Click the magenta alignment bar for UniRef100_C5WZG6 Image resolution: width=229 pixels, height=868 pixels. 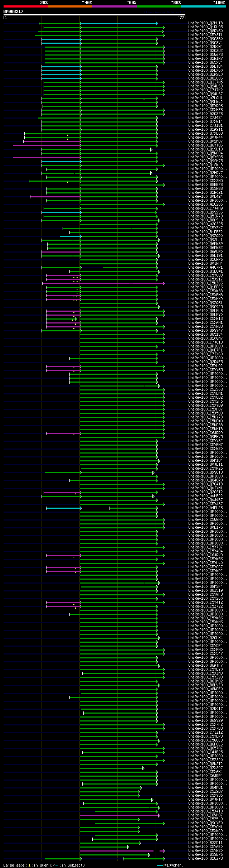tap(103, 283)
